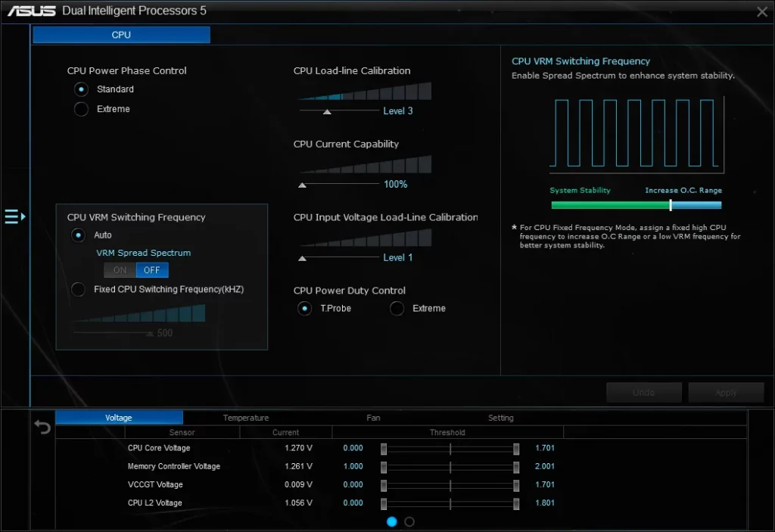This screenshot has height=532, width=775.
Task: Switch to the Fan monitor tab
Action: [373, 418]
